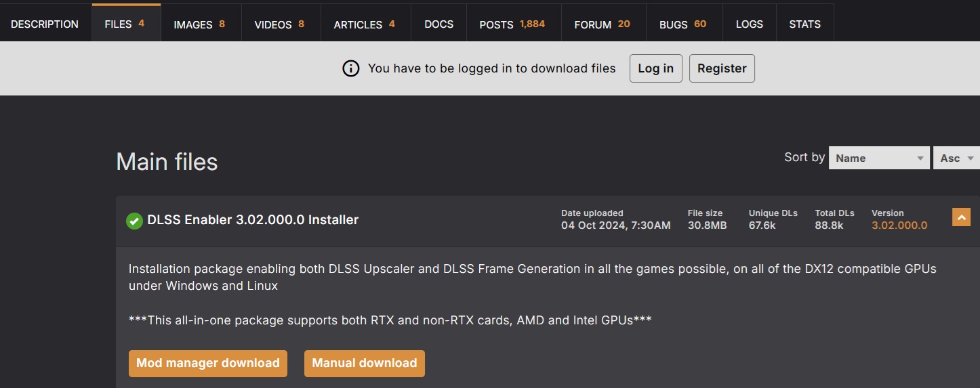Open the Files tab
980x388 pixels.
click(125, 24)
